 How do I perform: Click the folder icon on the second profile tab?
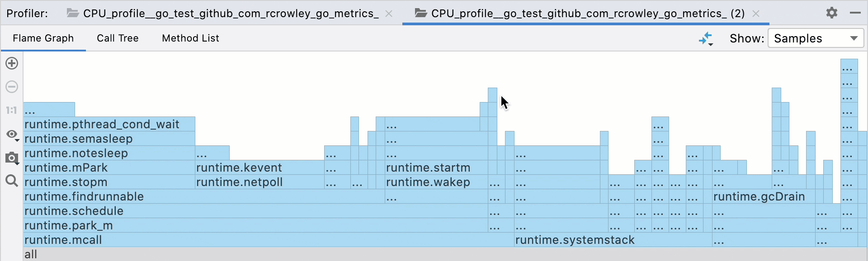tap(421, 13)
